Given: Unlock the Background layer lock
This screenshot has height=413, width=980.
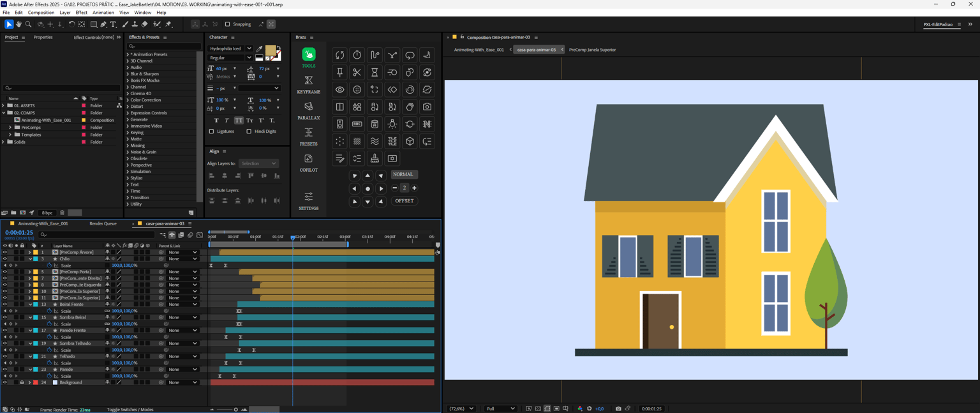Looking at the screenshot, I should click(22, 382).
